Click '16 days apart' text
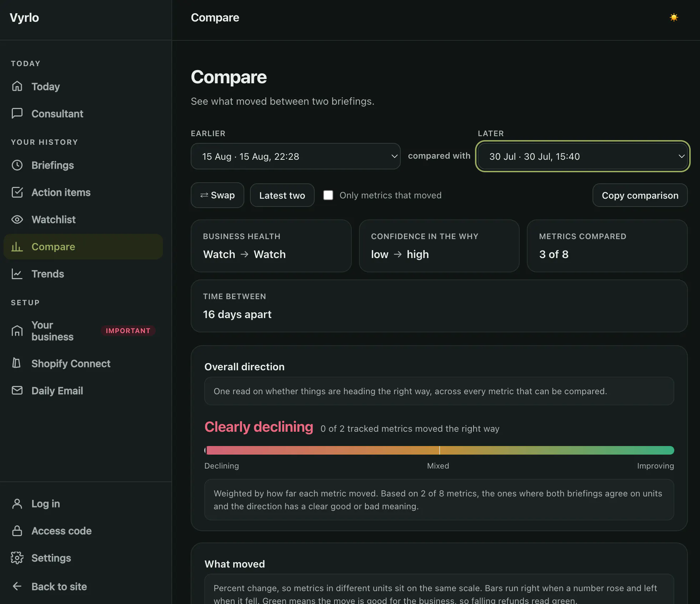 click(x=237, y=314)
